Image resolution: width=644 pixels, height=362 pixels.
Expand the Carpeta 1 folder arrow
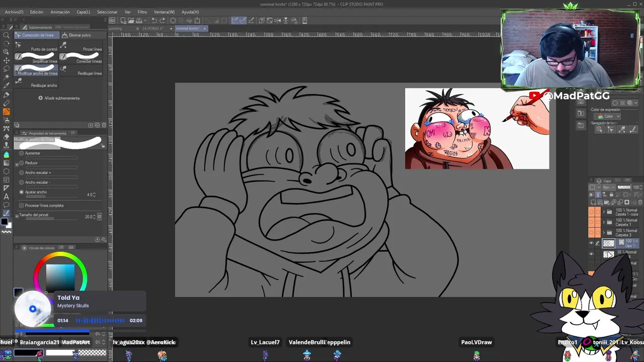click(x=604, y=222)
